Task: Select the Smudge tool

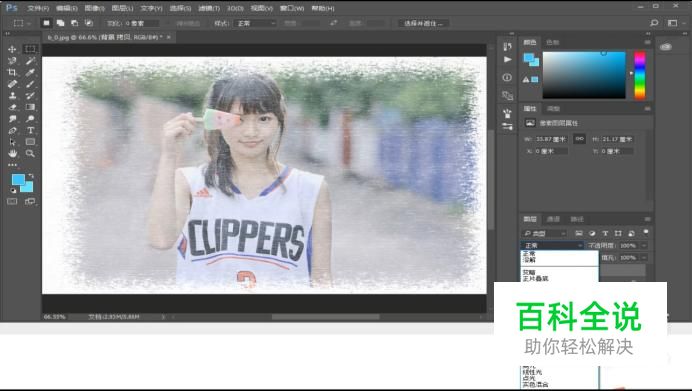Action: (12, 119)
